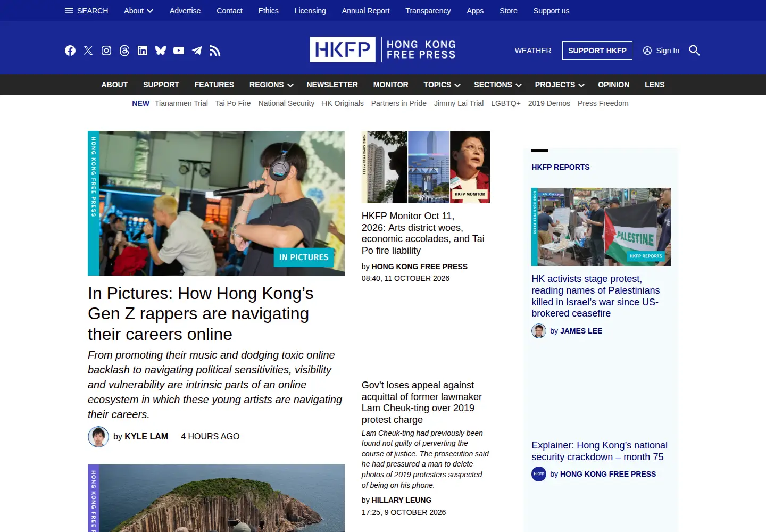
Task: Click the SUPPORT HKFP button
Action: [x=597, y=51]
